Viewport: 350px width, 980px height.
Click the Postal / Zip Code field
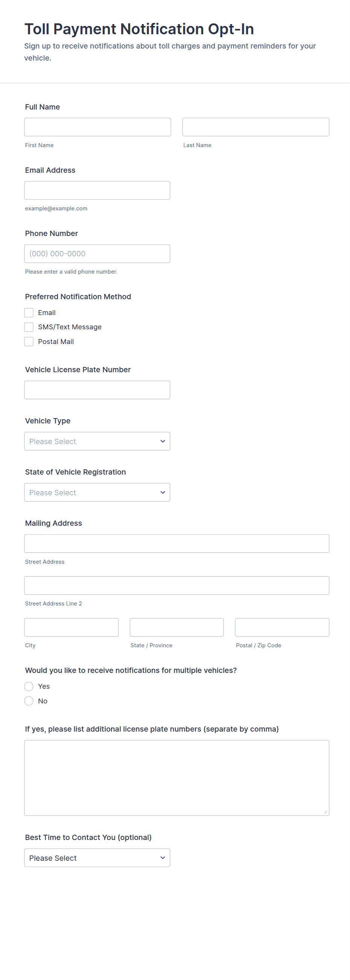(282, 627)
